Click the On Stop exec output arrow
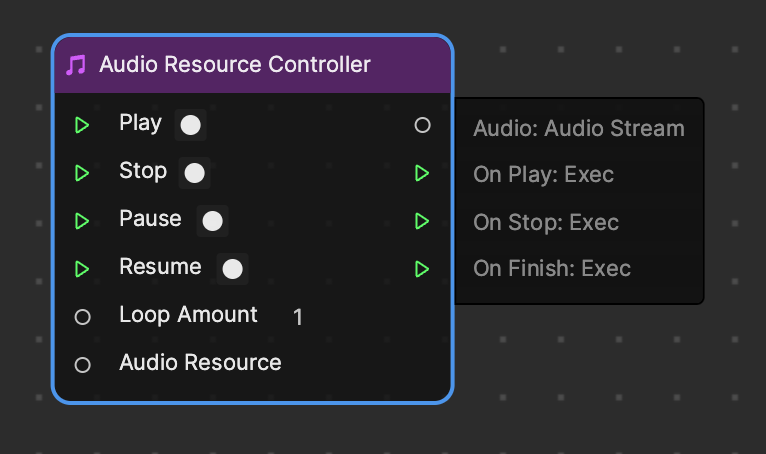Image resolution: width=766 pixels, height=454 pixels. click(422, 220)
